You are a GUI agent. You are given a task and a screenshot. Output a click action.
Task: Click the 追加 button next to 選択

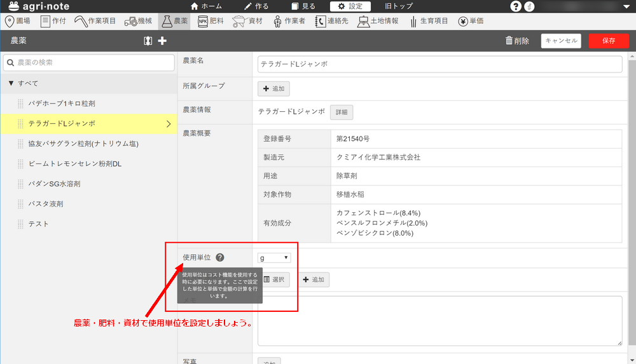click(314, 280)
